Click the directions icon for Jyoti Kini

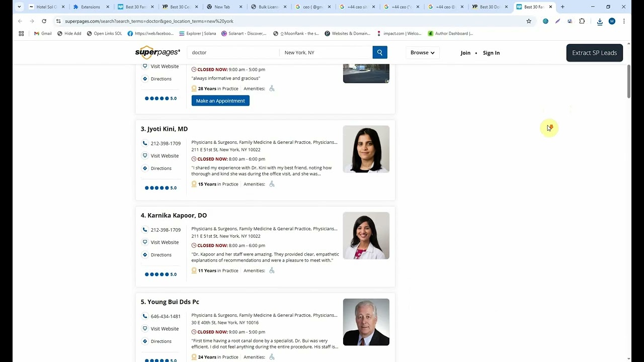point(145,168)
